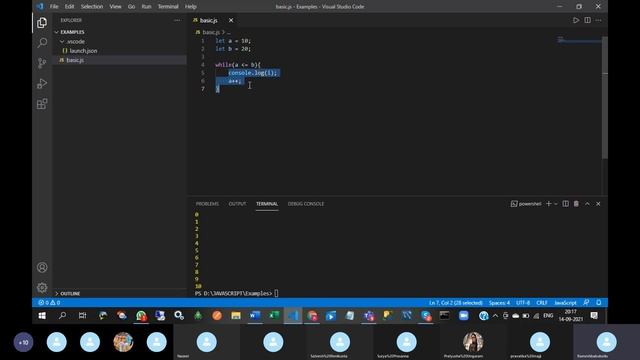Screen dimensions: 640x360
Task: Open editor more actions ellipsis
Action: pos(598,20)
